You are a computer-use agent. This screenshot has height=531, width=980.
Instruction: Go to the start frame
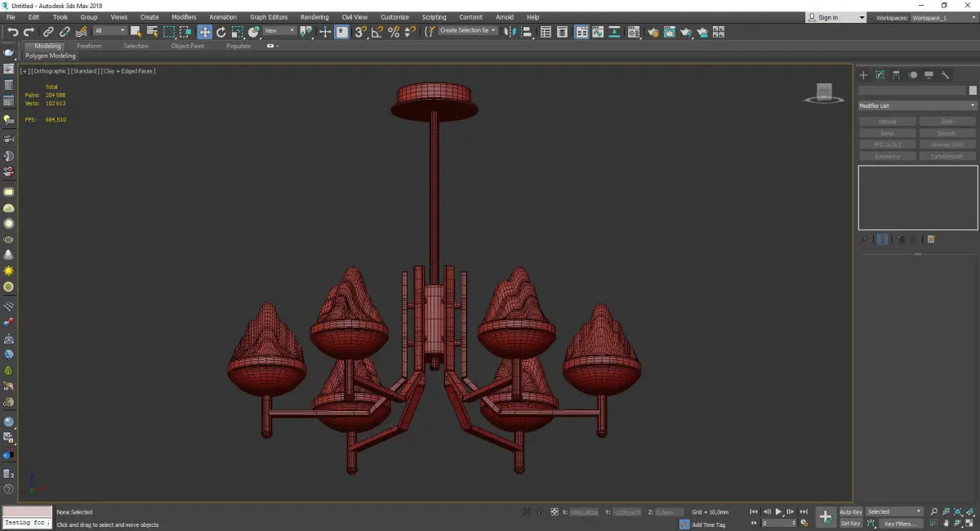[754, 511]
